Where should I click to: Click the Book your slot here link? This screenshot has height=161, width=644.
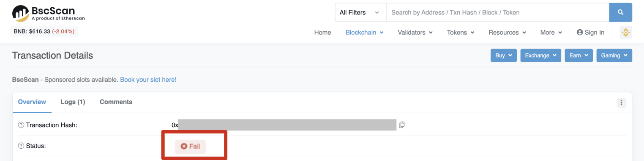tap(148, 80)
